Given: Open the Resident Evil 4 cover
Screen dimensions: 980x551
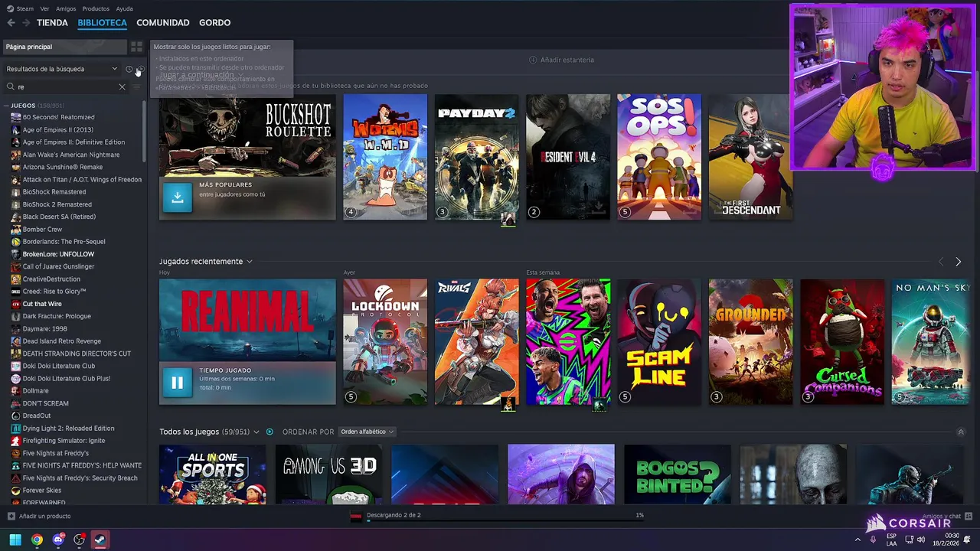Looking at the screenshot, I should pyautogui.click(x=568, y=157).
